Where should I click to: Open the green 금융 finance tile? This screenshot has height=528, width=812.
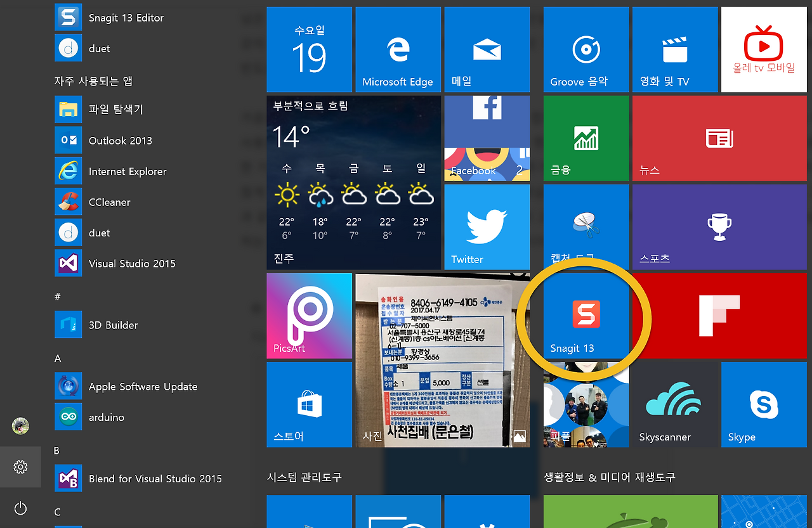click(x=586, y=138)
